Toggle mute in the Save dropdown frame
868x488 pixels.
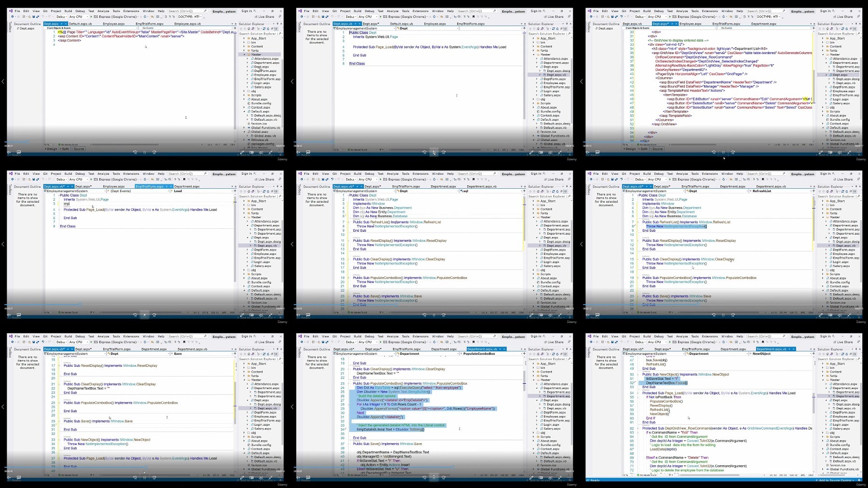10,478
